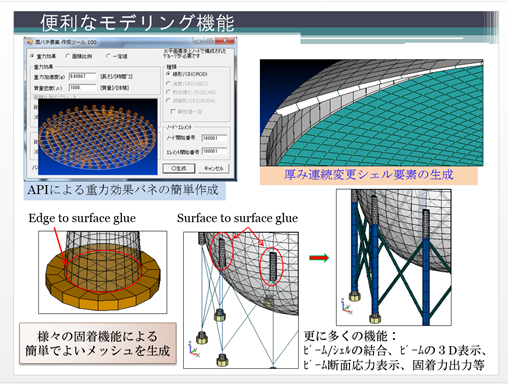This screenshot has width=508, height=384.
Task: Click the キャンセル button
Action: click(x=214, y=168)
